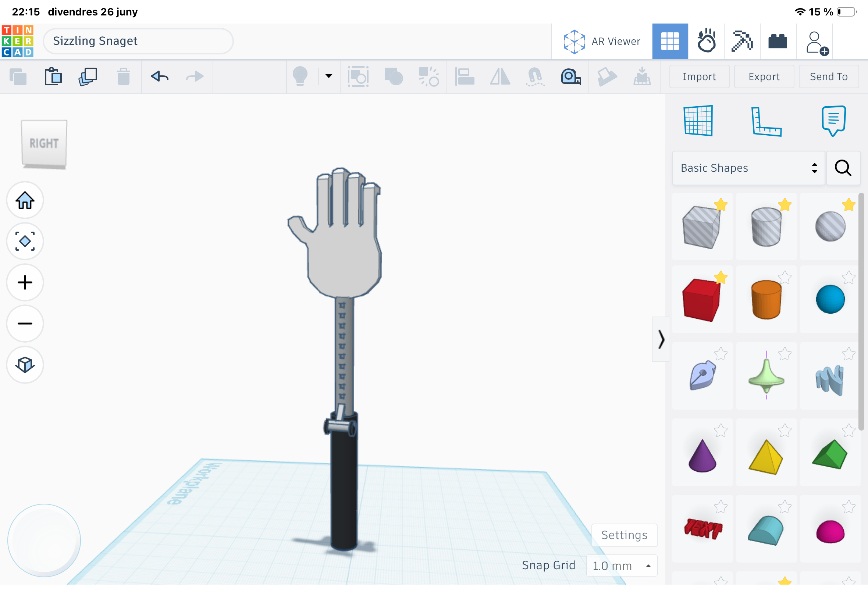Screen dimensions: 868x603
Task: Toggle perspective/orthographic view cube icon
Action: click(25, 365)
